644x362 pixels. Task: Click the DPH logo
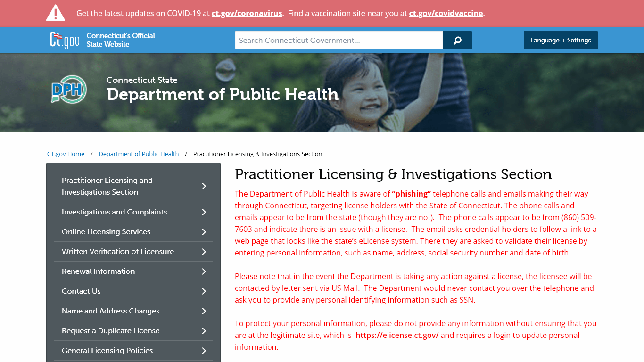pos(68,90)
